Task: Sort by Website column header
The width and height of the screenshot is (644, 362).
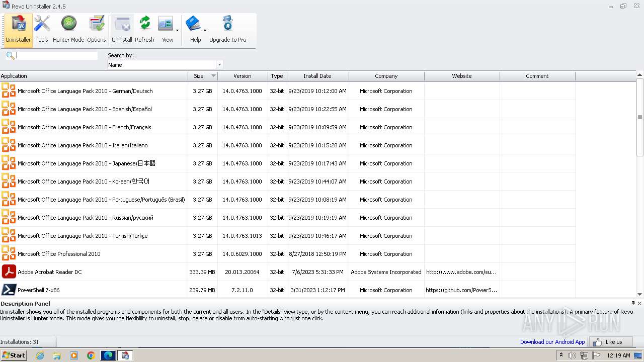Action: tap(462, 76)
